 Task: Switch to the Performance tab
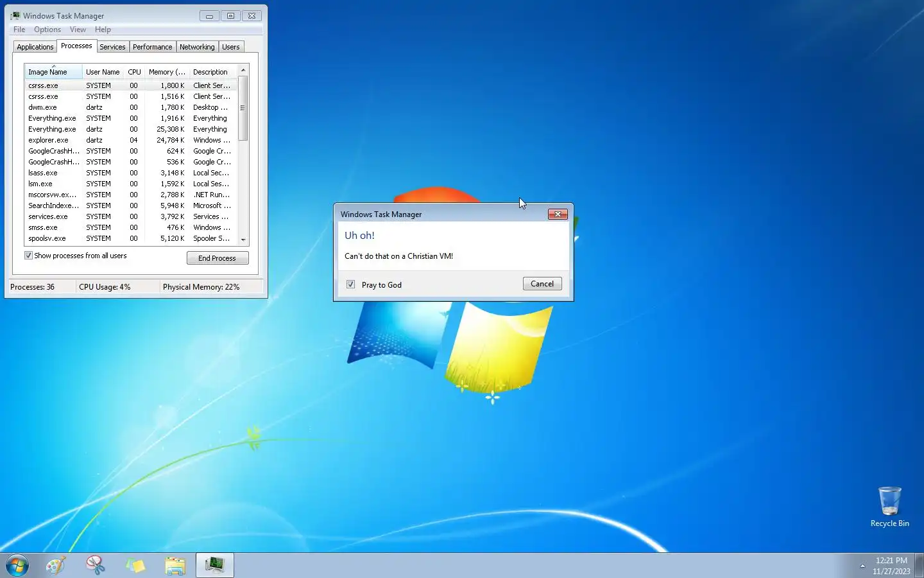153,47
